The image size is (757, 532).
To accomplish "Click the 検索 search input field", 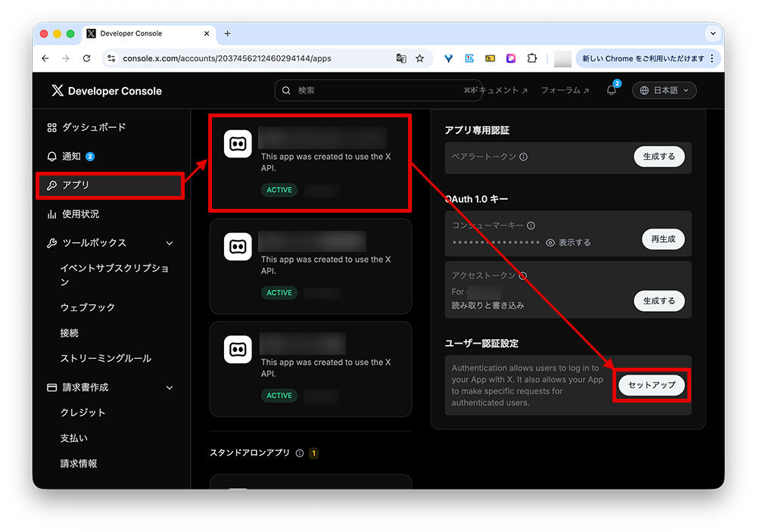I will click(356, 90).
